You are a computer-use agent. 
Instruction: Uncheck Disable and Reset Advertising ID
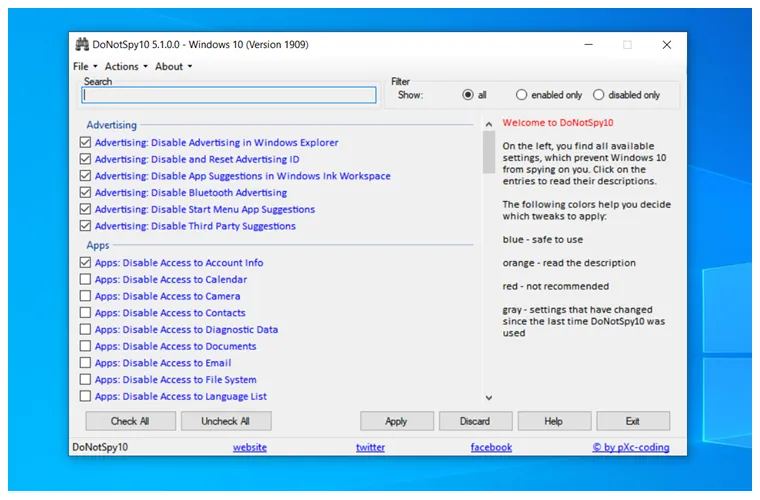click(85, 159)
